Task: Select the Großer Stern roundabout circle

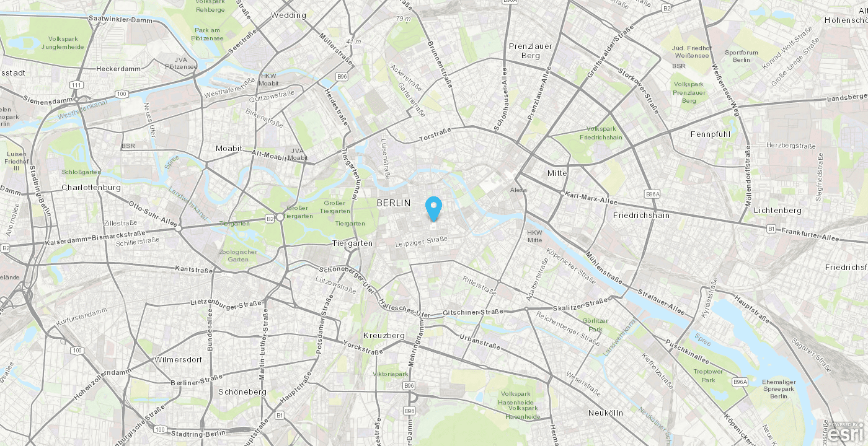Action: click(280, 217)
